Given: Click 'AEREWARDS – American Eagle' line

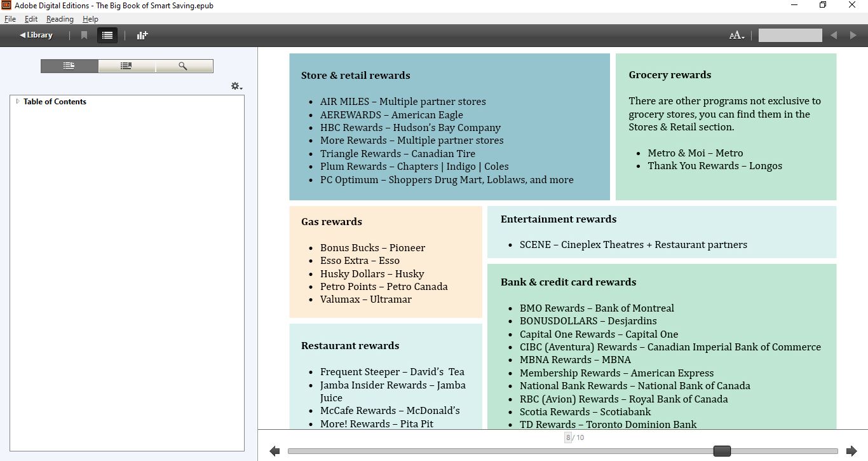Looking at the screenshot, I should [x=391, y=115].
